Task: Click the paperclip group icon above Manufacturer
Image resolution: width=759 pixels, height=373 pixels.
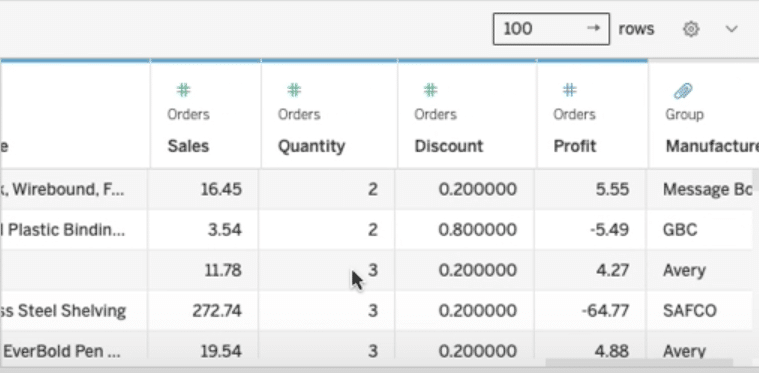Action: tap(683, 90)
